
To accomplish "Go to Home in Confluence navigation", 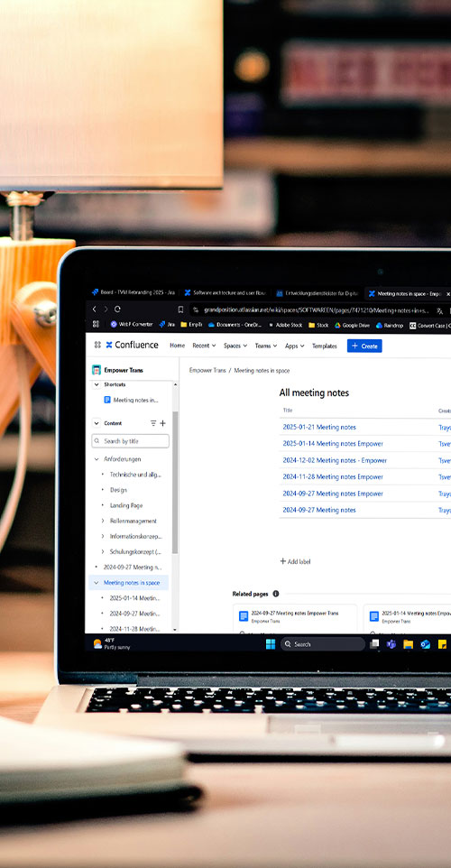I will click(177, 346).
